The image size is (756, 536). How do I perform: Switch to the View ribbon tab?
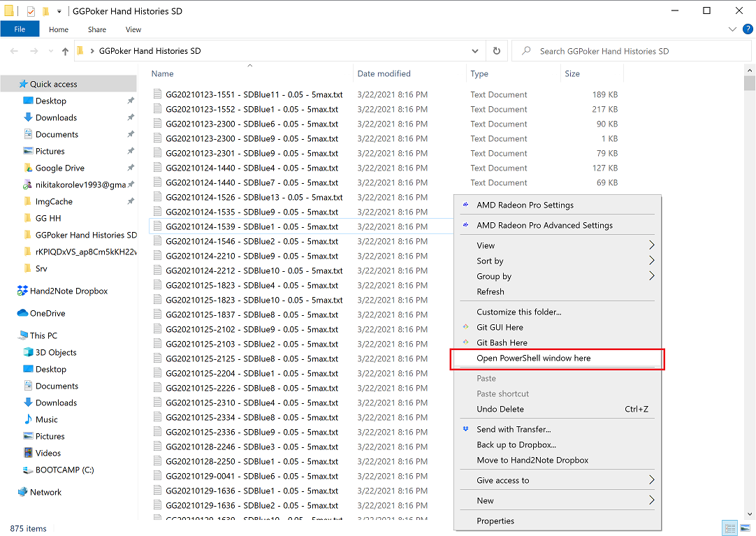click(133, 29)
